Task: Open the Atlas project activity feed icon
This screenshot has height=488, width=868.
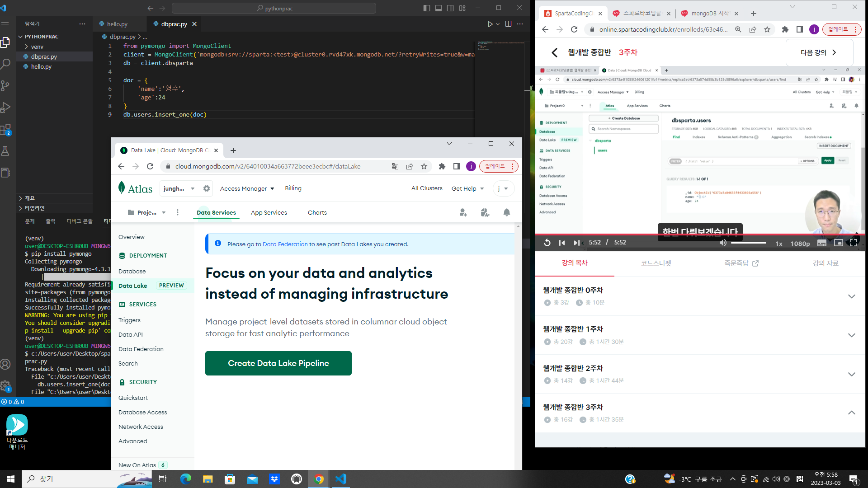Action: tap(485, 212)
